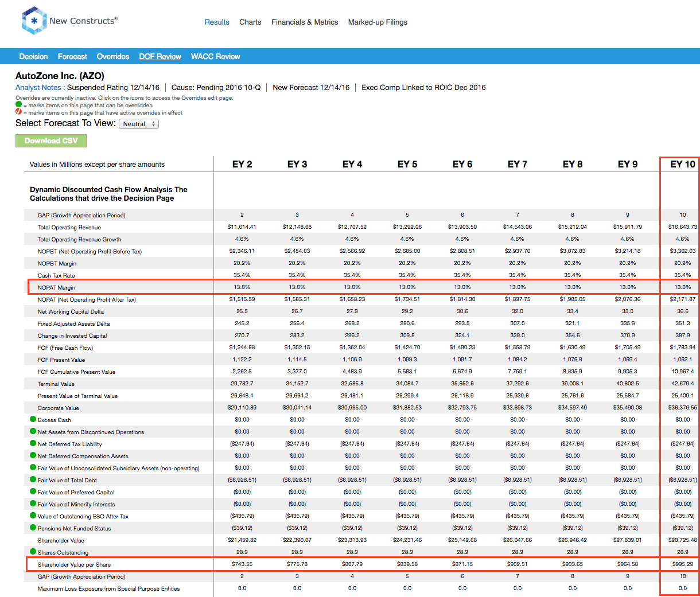Click the NOPBT value $2,346.11
The image size is (700, 597).
[242, 251]
